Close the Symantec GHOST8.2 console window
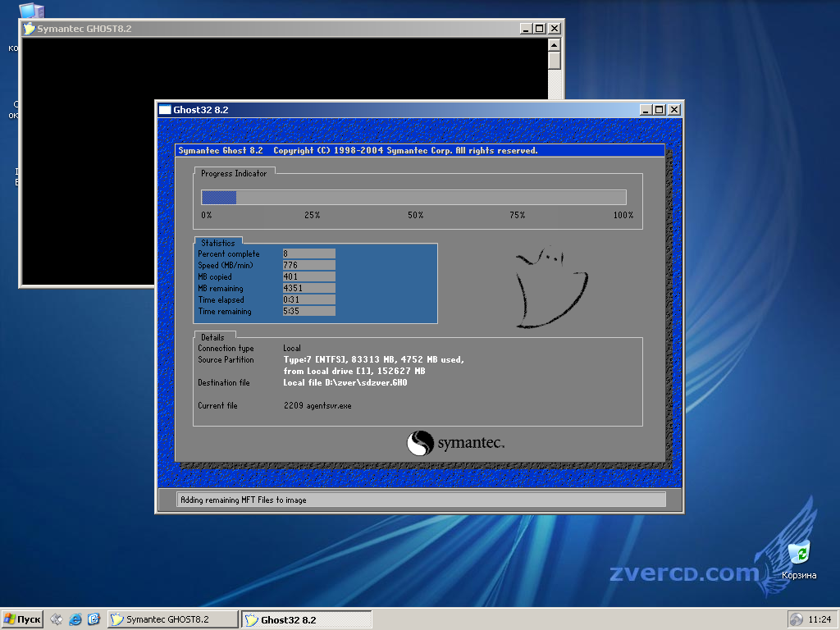Image resolution: width=840 pixels, height=630 pixels. click(x=555, y=29)
